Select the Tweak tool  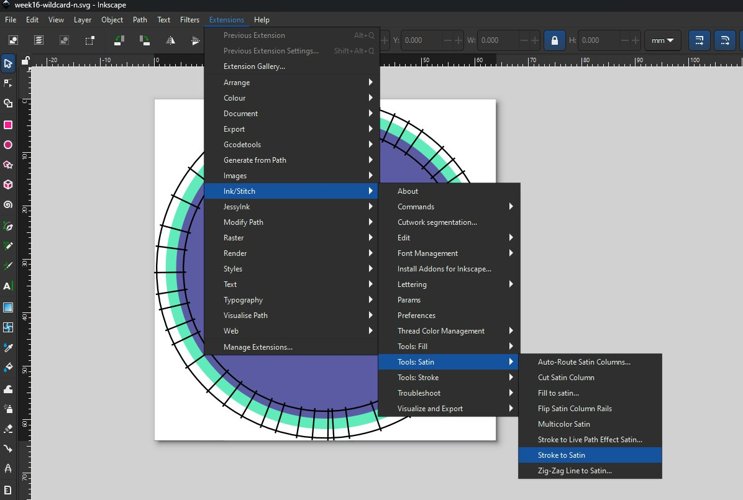coord(8,389)
